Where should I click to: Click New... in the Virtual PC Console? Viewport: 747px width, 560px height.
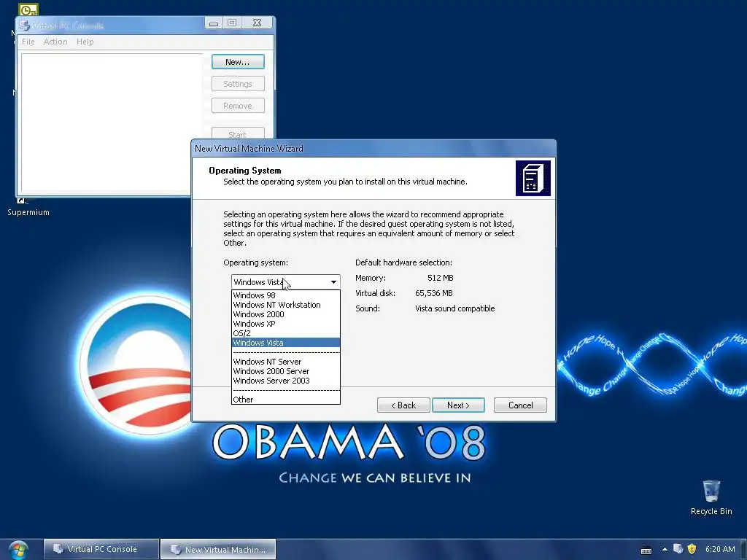click(238, 62)
